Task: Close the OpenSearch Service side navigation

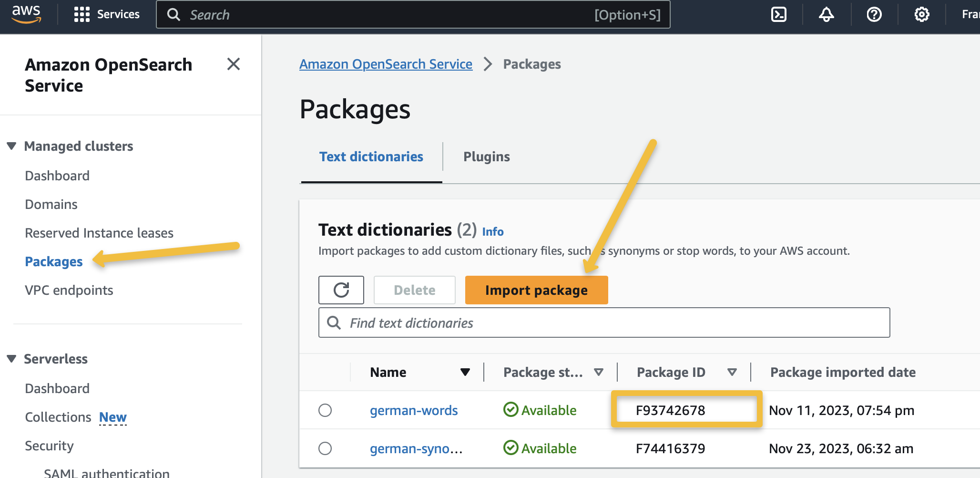Action: pos(234,64)
